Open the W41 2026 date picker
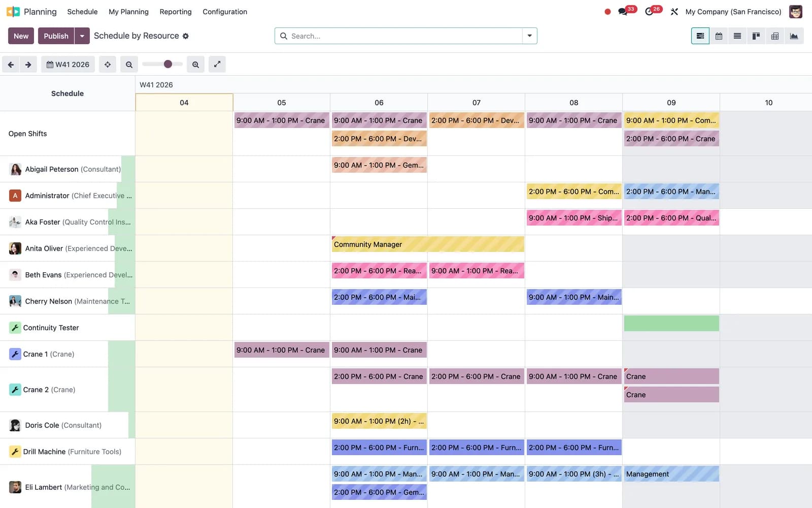The height and width of the screenshot is (508, 812). pyautogui.click(x=68, y=65)
